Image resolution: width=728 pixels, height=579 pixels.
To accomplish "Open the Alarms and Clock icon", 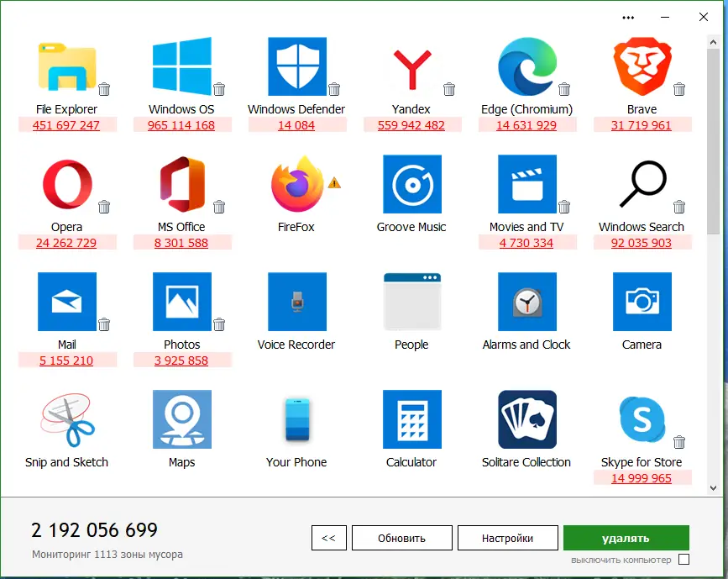I will (x=527, y=302).
